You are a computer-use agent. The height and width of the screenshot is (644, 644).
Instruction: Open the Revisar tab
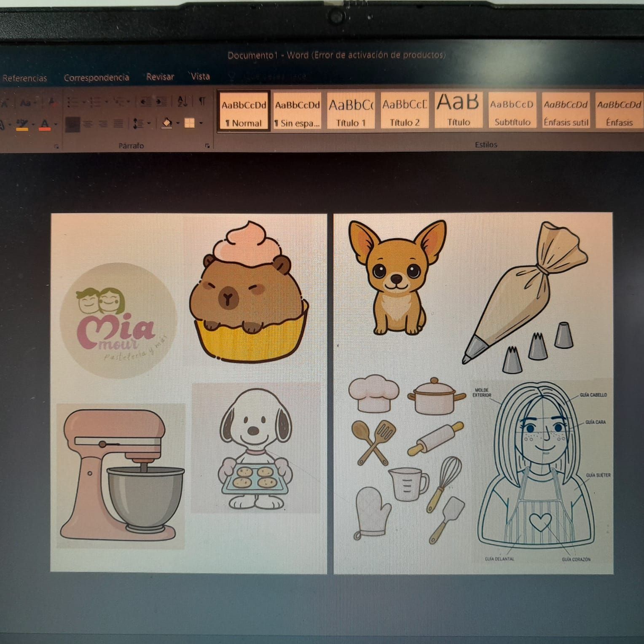point(160,77)
